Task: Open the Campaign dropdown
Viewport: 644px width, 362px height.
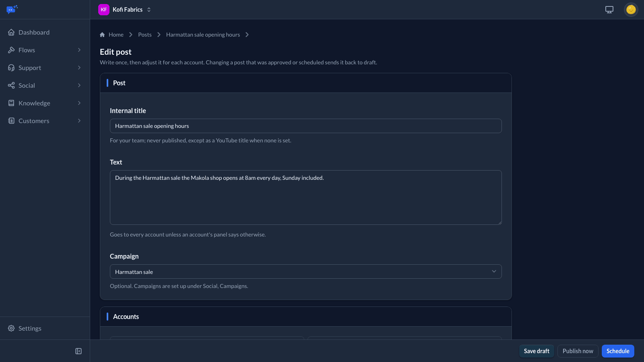Action: (306, 271)
